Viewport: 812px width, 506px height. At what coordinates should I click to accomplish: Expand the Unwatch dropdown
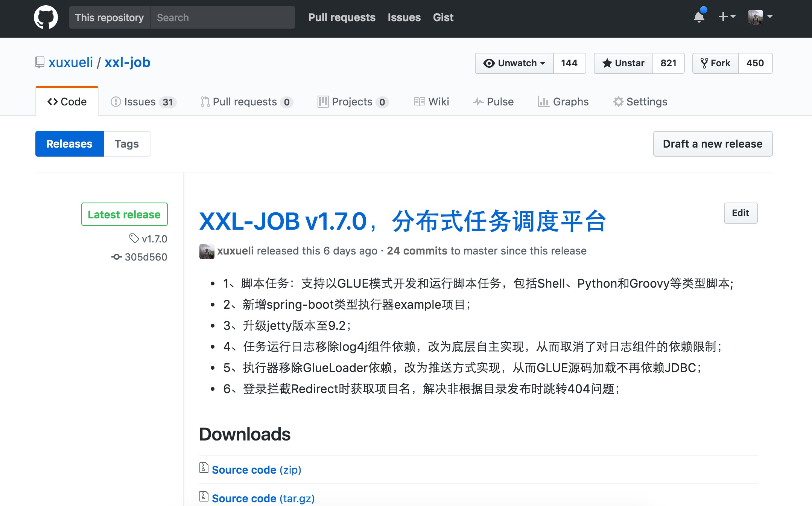pos(514,63)
